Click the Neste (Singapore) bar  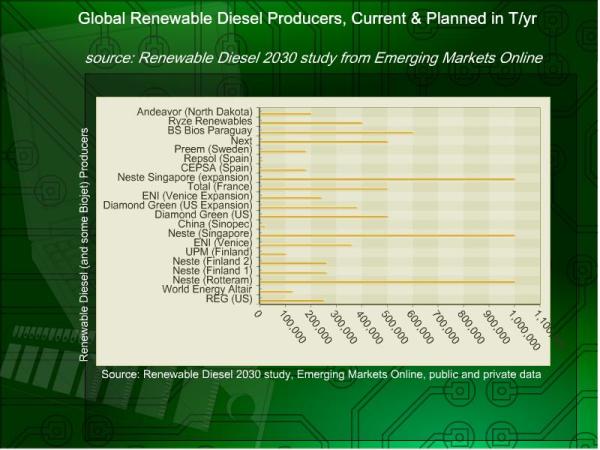(x=388, y=235)
